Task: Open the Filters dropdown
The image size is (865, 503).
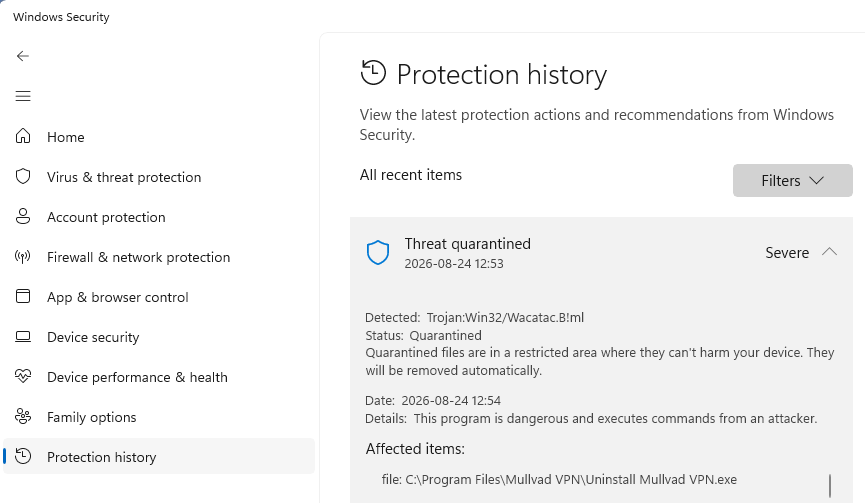Action: click(792, 180)
